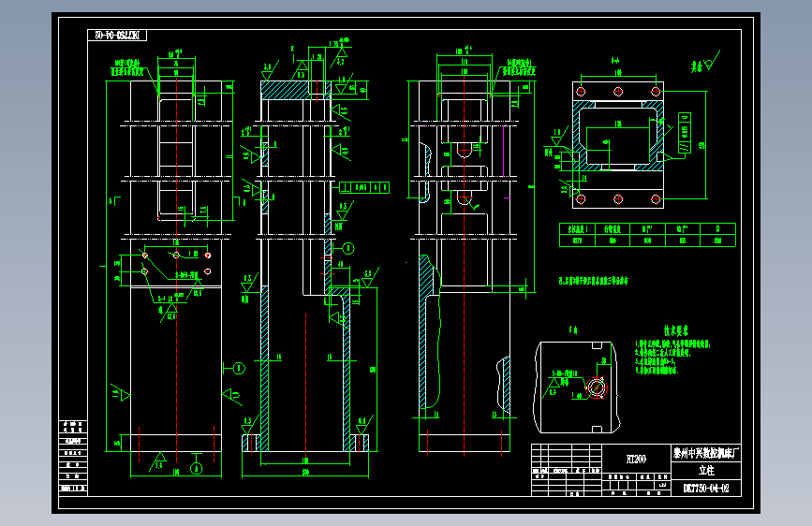The width and height of the screenshot is (812, 526).
Task: Click the green dimension table's header row
Action: [647, 228]
